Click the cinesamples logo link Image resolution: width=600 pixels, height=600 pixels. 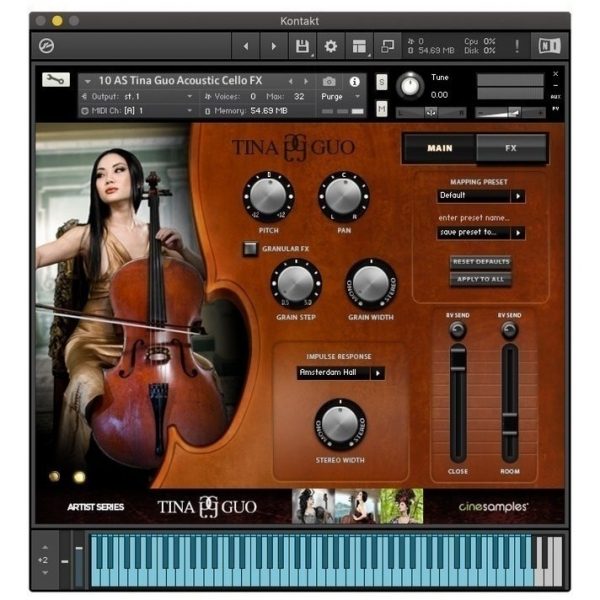pyautogui.click(x=494, y=507)
